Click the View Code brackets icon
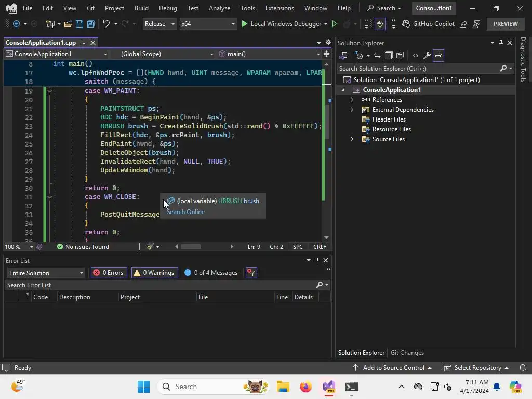The width and height of the screenshot is (532, 399). click(x=416, y=56)
